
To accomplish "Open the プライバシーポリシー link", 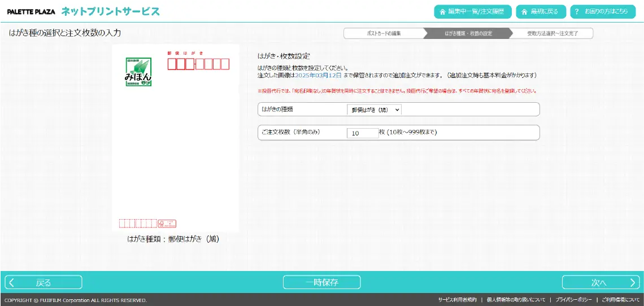I will coord(573,300).
